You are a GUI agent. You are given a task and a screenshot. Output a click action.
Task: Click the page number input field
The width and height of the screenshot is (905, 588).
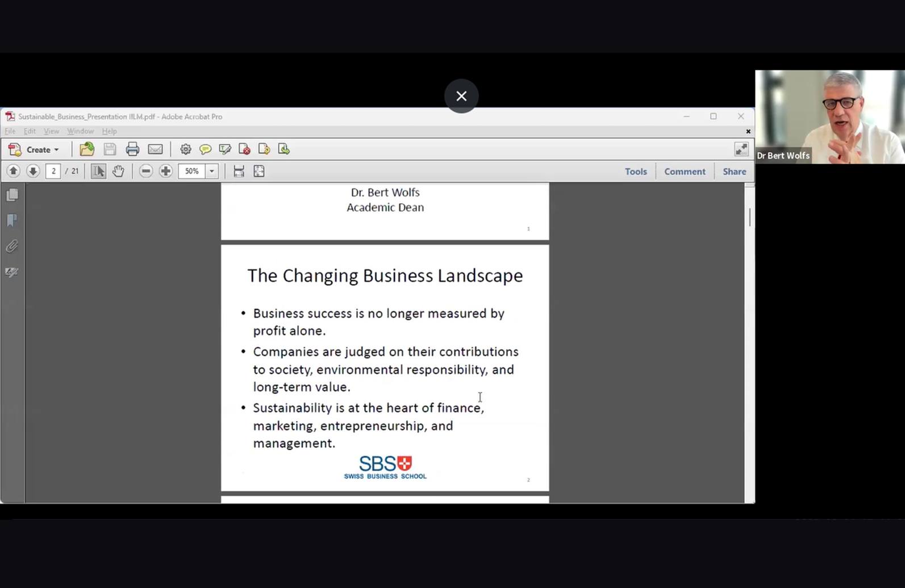click(x=53, y=171)
